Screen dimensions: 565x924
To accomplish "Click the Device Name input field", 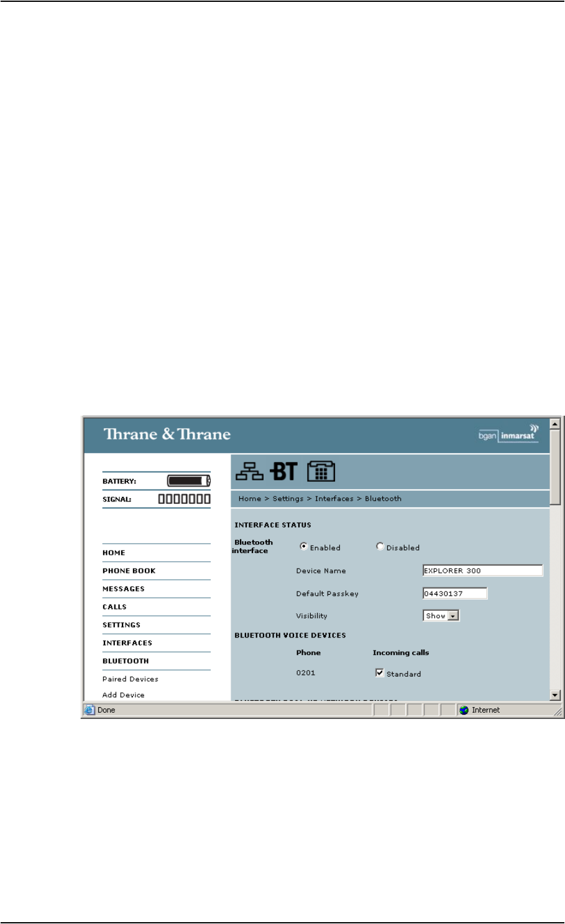I will (482, 570).
